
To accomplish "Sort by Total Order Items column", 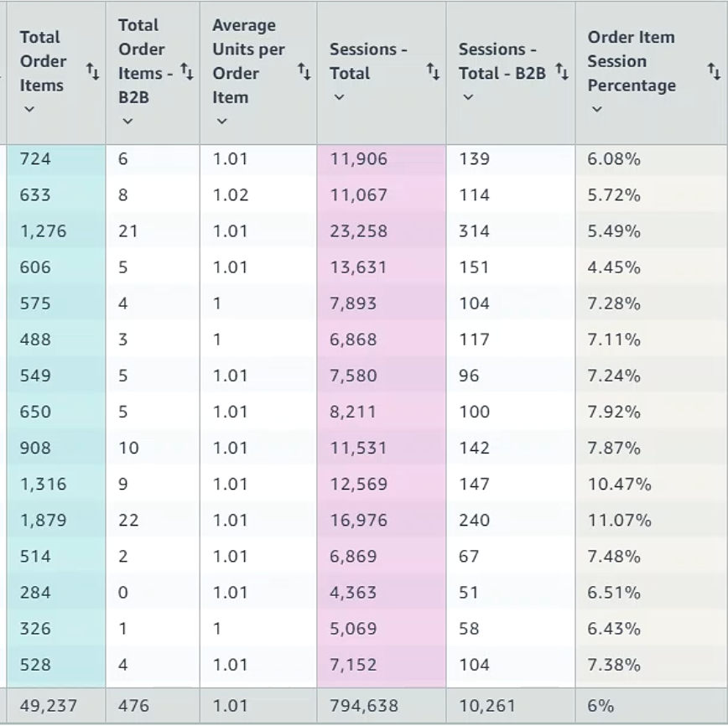I will (x=93, y=74).
